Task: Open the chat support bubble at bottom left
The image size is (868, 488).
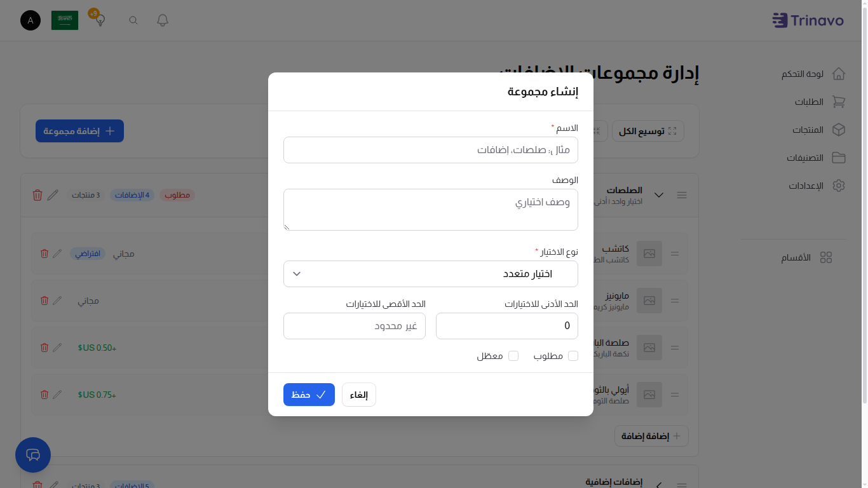Action: click(x=32, y=455)
